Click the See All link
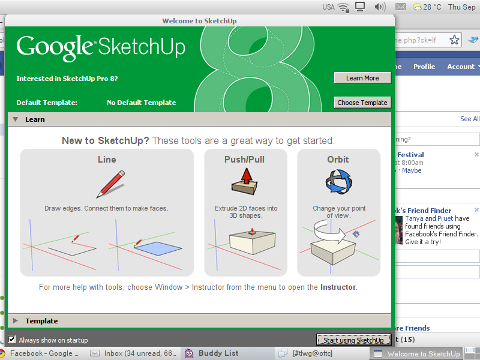The image size is (480, 360). click(x=470, y=119)
